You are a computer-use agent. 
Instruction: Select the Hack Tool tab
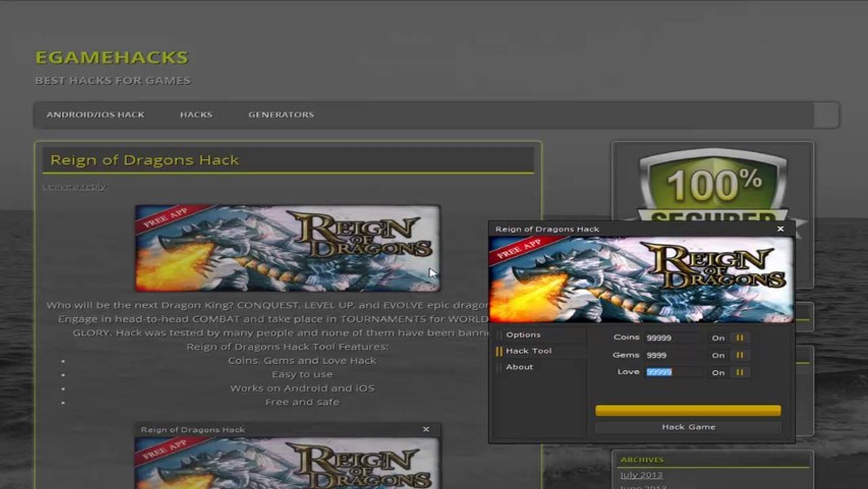(529, 351)
